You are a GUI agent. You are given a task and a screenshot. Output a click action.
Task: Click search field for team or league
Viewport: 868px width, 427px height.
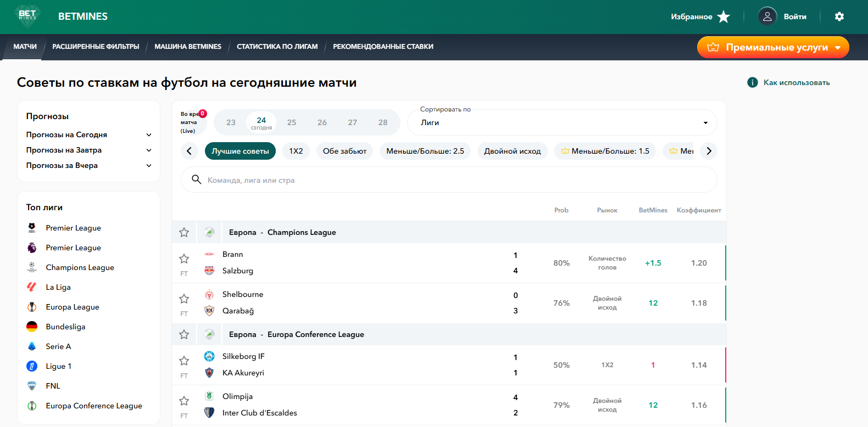point(449,179)
